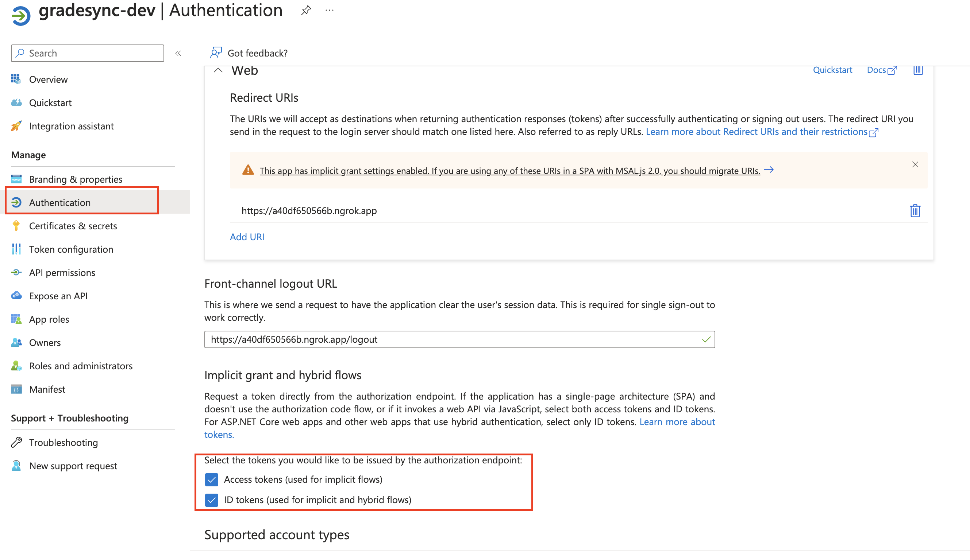This screenshot has height=560, width=970.
Task: Click the Front-channel logout URL field
Action: (454, 339)
